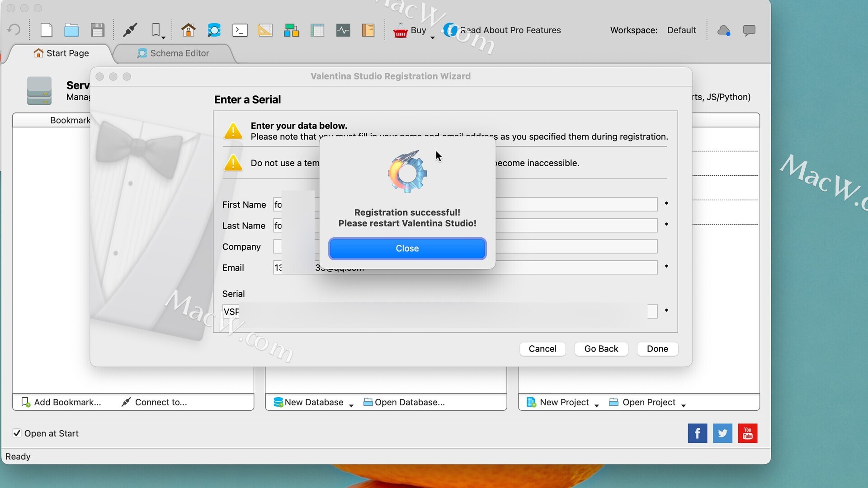Open the dropdown arrow next to Buy
The width and height of the screenshot is (868, 488).
433,38
